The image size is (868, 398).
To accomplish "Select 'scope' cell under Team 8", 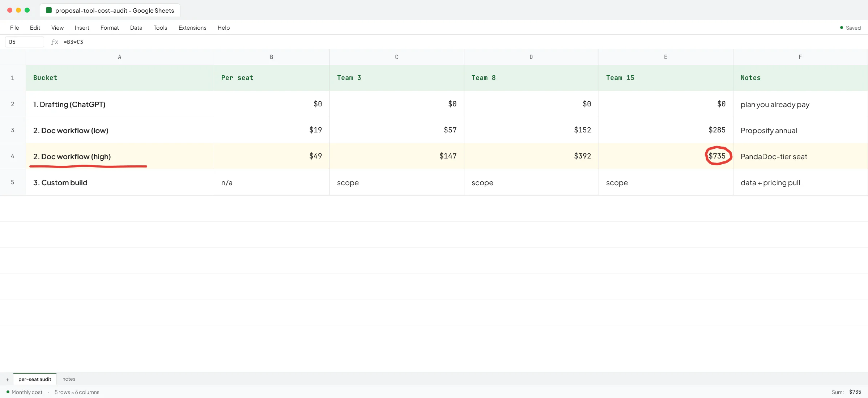I will tap(531, 182).
